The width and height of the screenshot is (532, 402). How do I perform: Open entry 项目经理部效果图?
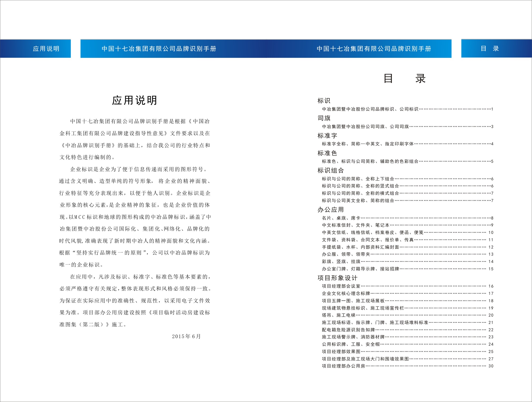coord(408,352)
